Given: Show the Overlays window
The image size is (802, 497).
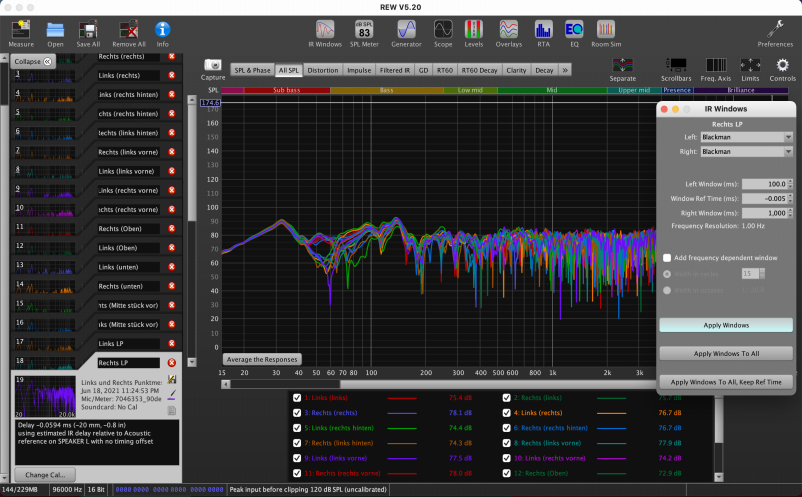Looking at the screenshot, I should point(509,34).
